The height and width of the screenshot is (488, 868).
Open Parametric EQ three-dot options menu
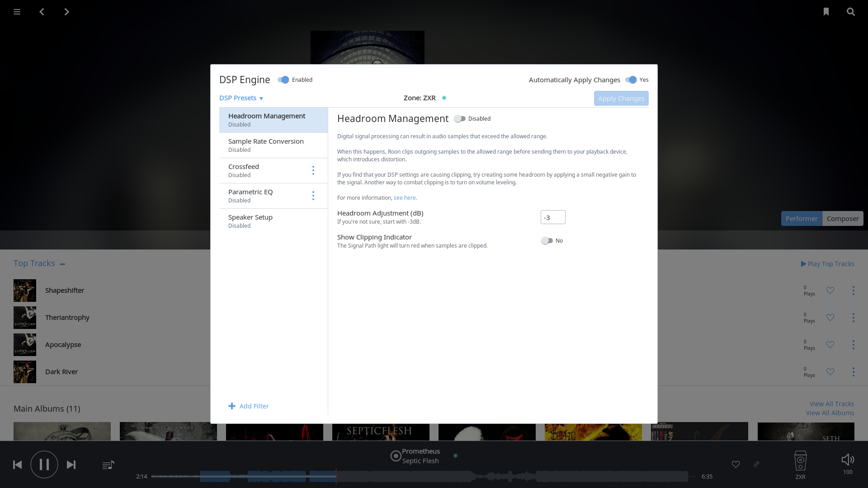pos(313,196)
